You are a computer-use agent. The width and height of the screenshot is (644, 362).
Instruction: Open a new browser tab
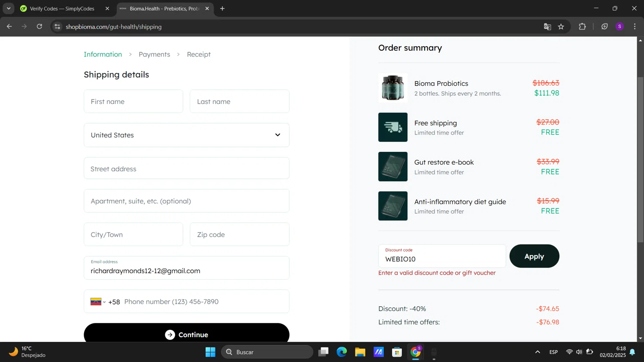[x=222, y=9]
